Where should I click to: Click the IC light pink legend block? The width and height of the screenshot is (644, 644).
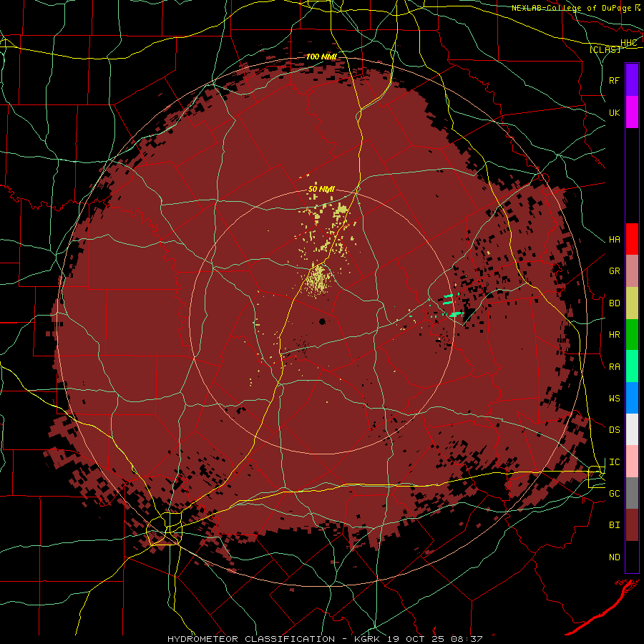click(x=632, y=462)
